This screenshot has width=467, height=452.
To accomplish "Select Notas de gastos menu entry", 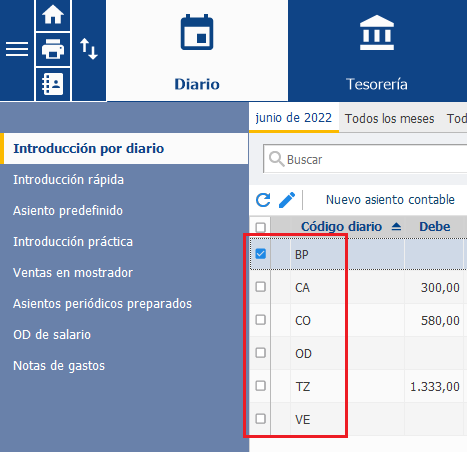I will click(x=59, y=366).
